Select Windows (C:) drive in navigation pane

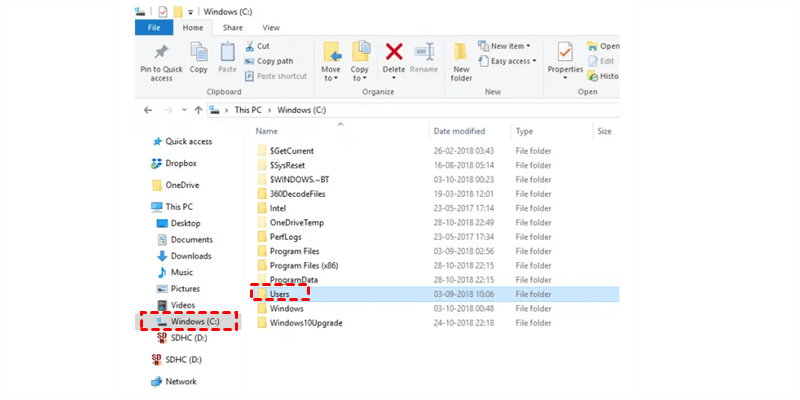(188, 321)
